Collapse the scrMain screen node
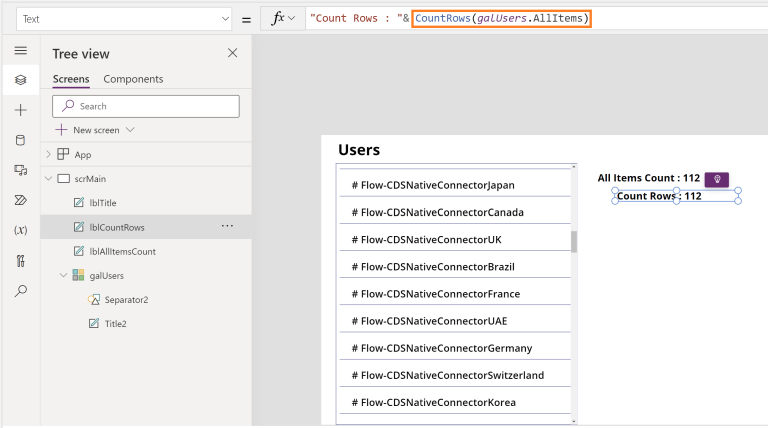 click(x=48, y=179)
